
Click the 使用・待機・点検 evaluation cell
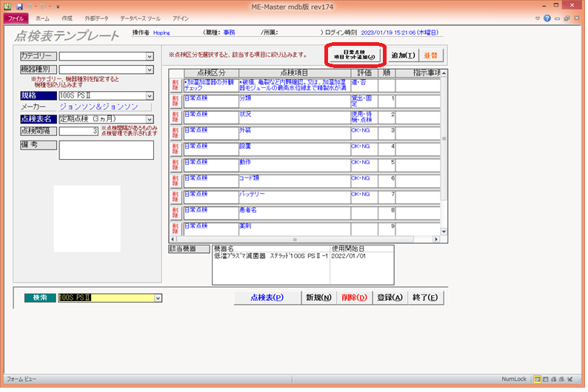coord(364,117)
